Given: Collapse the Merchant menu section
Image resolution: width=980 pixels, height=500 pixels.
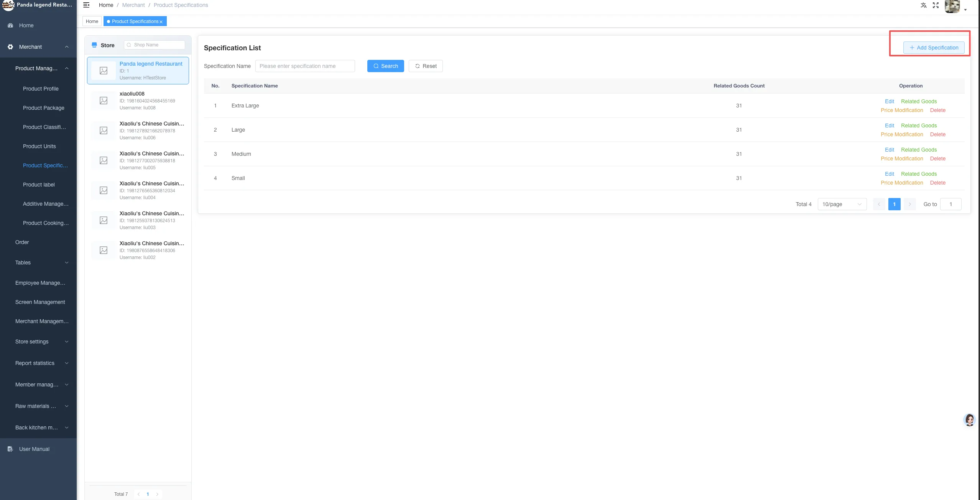Looking at the screenshot, I should tap(67, 47).
